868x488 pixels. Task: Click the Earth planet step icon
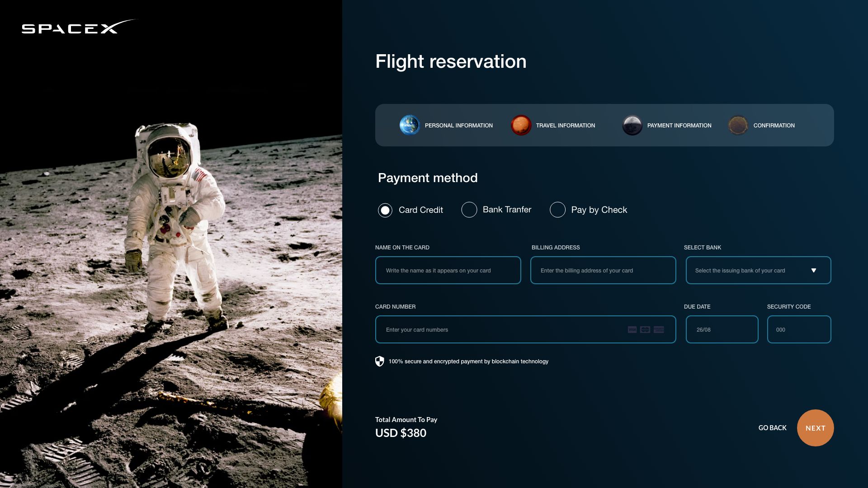click(410, 125)
